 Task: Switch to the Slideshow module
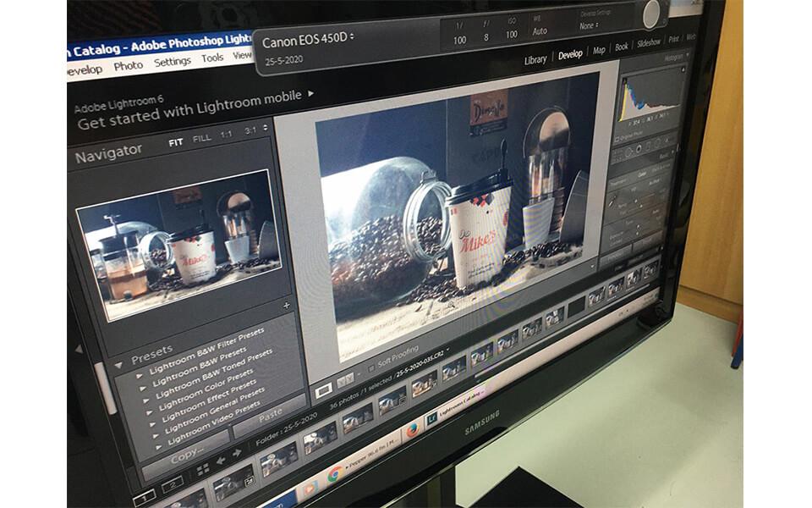pyautogui.click(x=649, y=43)
